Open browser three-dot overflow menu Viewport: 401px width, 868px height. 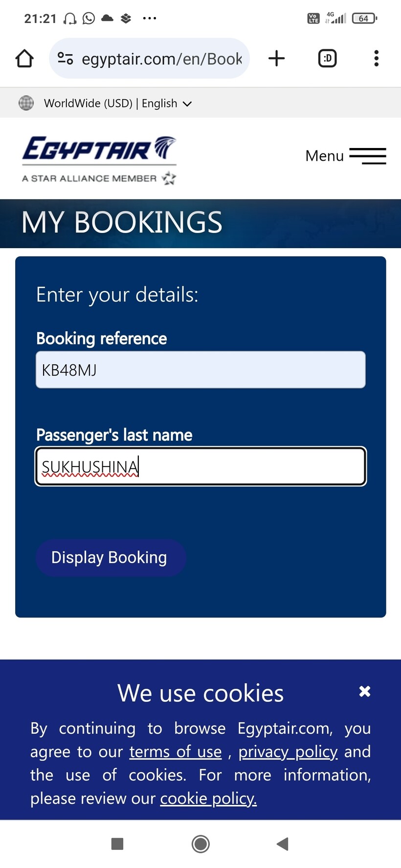coord(376,59)
